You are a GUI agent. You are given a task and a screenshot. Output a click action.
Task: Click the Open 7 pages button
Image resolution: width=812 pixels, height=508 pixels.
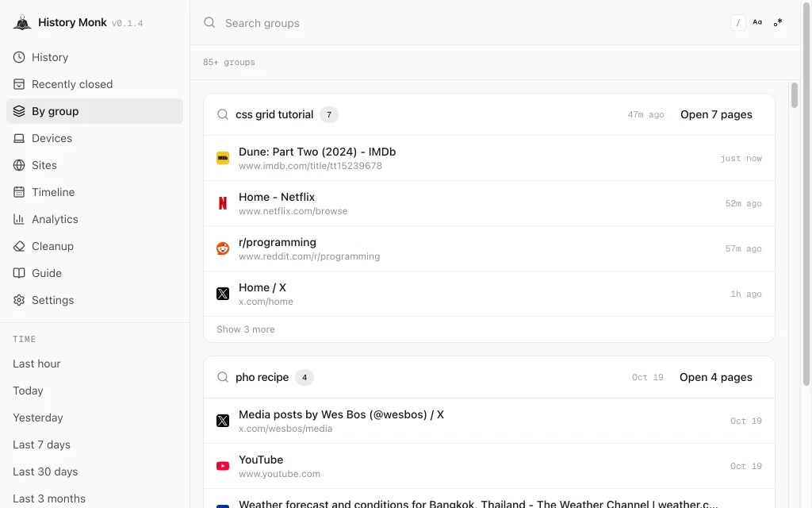click(x=716, y=114)
